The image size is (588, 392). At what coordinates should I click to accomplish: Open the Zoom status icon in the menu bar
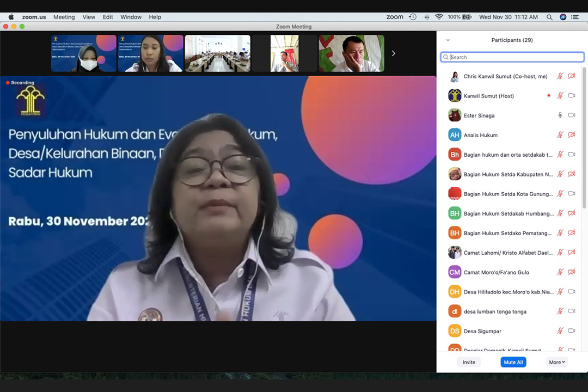click(395, 17)
